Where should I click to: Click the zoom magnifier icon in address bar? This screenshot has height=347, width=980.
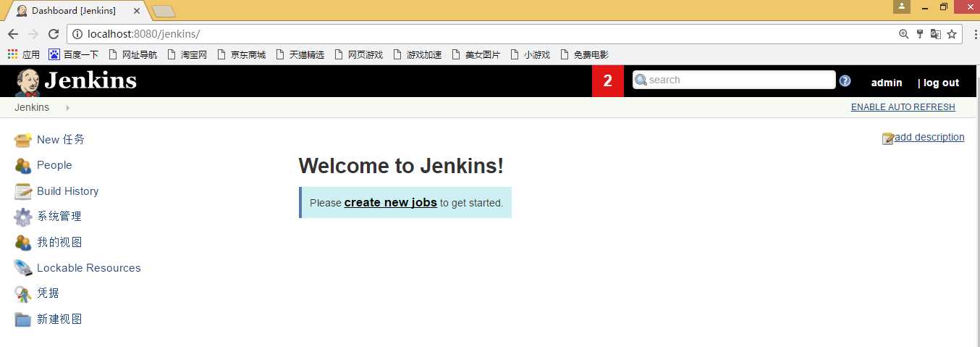click(x=903, y=34)
